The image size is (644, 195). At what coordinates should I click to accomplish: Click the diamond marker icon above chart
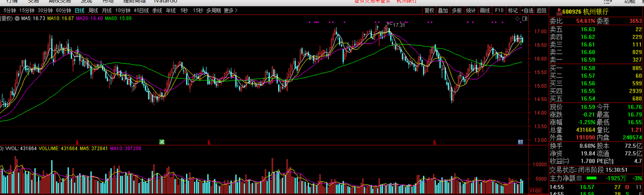pyautogui.click(x=518, y=18)
